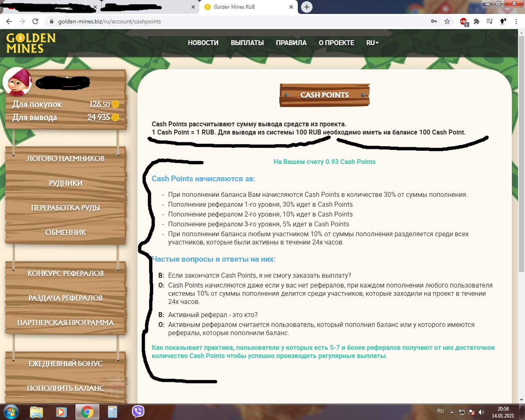Click the CASH POINTS wooden sign
525x420 pixels.
pos(324,95)
